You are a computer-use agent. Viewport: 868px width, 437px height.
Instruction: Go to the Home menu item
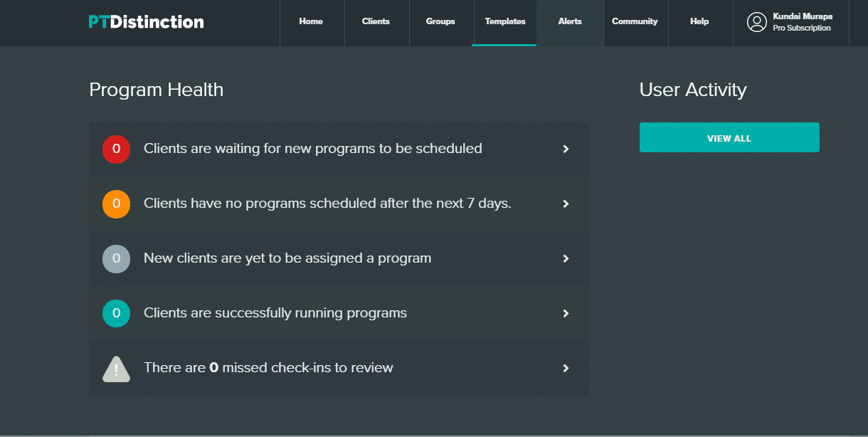tap(311, 22)
